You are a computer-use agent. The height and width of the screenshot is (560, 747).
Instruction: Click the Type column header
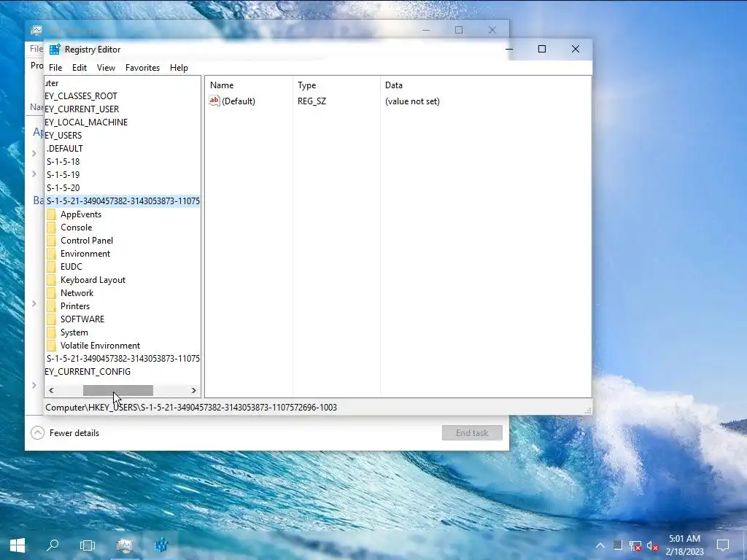pyautogui.click(x=336, y=85)
